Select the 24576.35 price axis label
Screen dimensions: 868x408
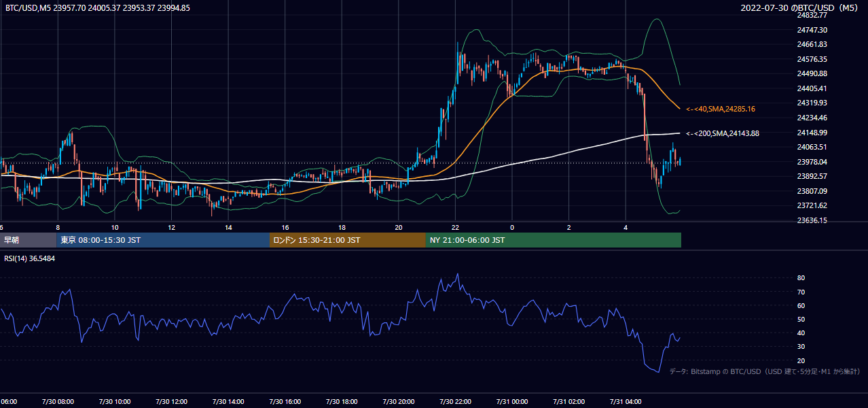click(x=812, y=59)
